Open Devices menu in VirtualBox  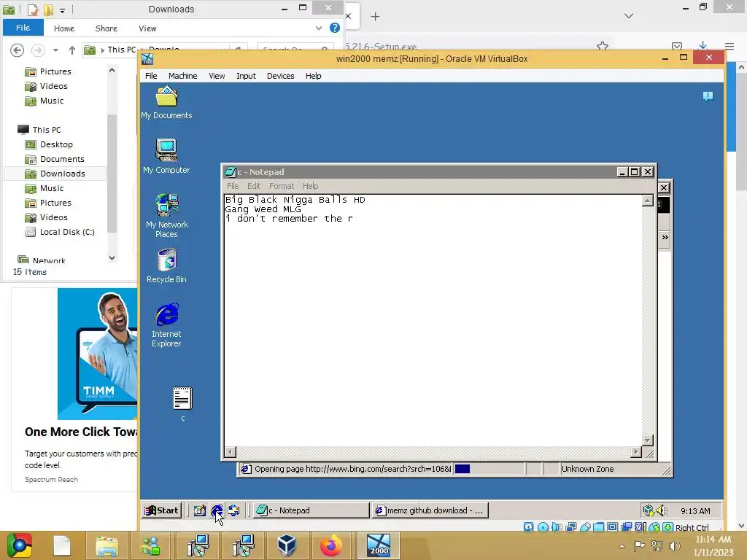click(x=280, y=76)
